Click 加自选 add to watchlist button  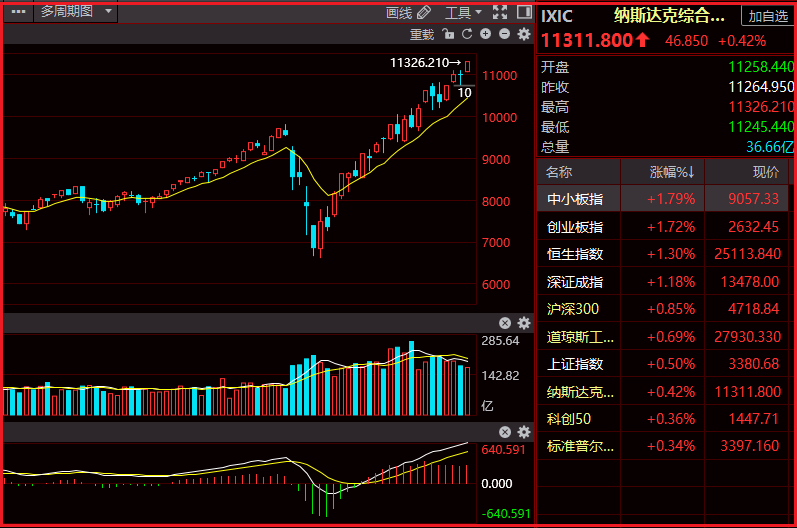coord(768,17)
